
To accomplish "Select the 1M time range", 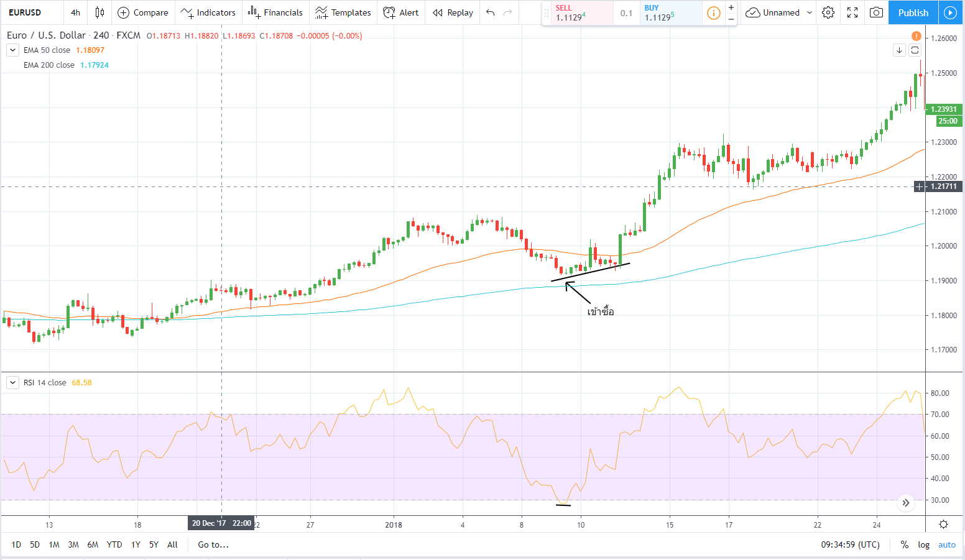I will (x=54, y=544).
